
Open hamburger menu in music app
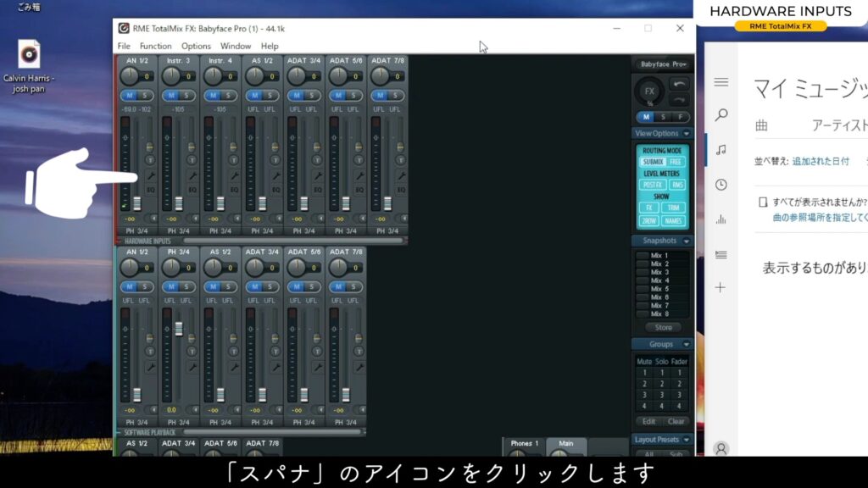(x=721, y=82)
